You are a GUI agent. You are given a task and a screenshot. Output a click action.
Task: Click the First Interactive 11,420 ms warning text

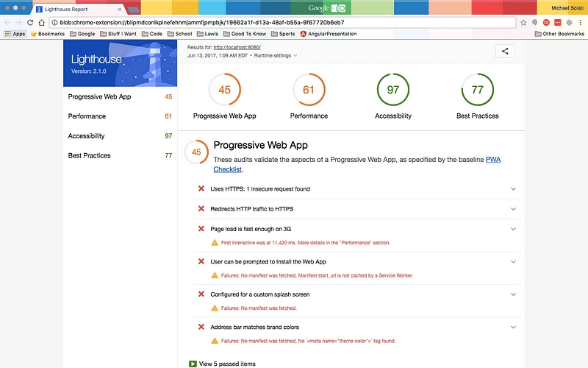point(306,243)
